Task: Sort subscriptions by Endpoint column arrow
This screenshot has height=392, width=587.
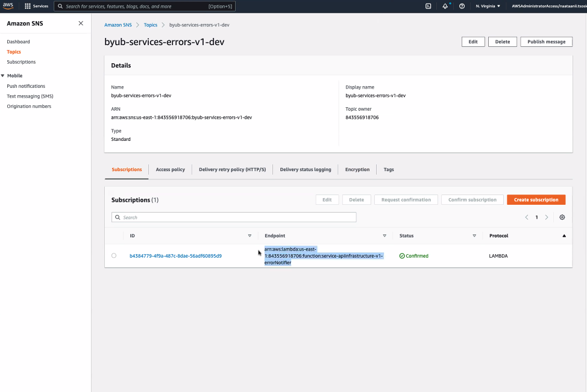Action: click(385, 235)
